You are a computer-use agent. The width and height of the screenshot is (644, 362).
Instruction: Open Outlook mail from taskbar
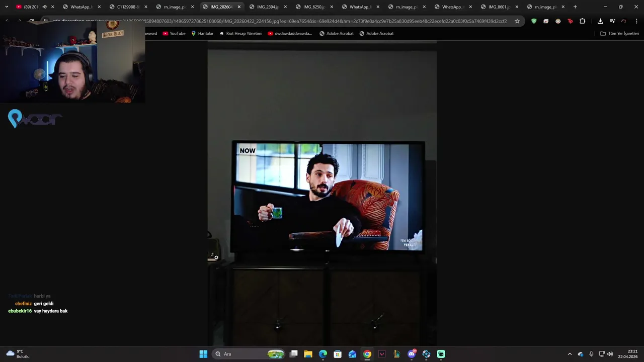pos(352,354)
